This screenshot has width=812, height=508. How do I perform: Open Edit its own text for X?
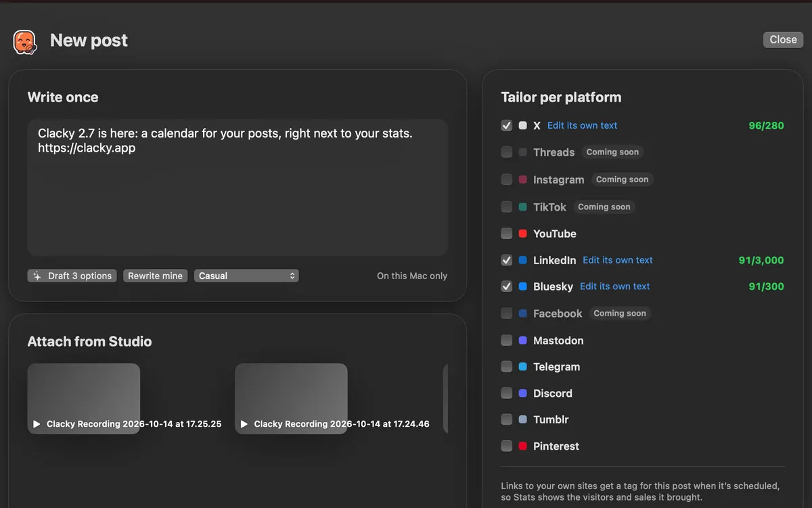coord(582,125)
